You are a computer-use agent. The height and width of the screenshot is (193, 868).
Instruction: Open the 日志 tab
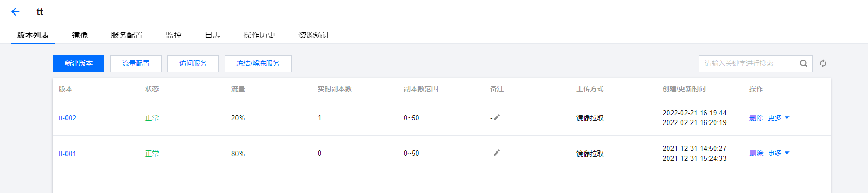point(213,35)
